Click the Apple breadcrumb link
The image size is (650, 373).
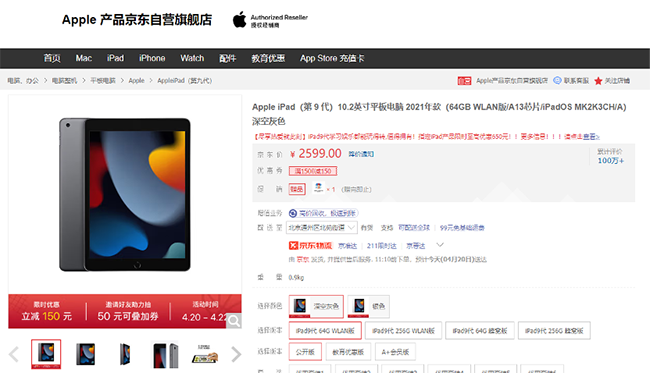[136, 81]
